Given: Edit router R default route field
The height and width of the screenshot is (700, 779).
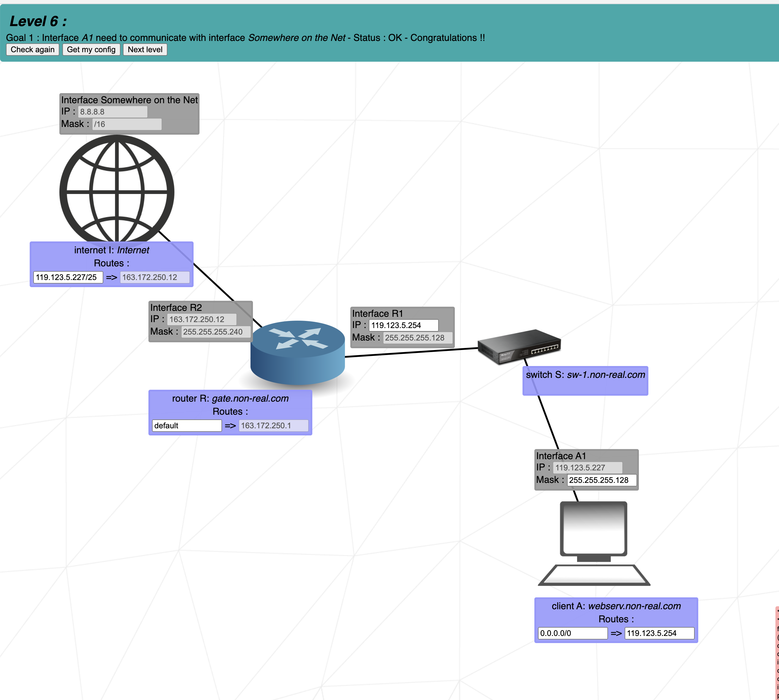Looking at the screenshot, I should click(x=187, y=425).
